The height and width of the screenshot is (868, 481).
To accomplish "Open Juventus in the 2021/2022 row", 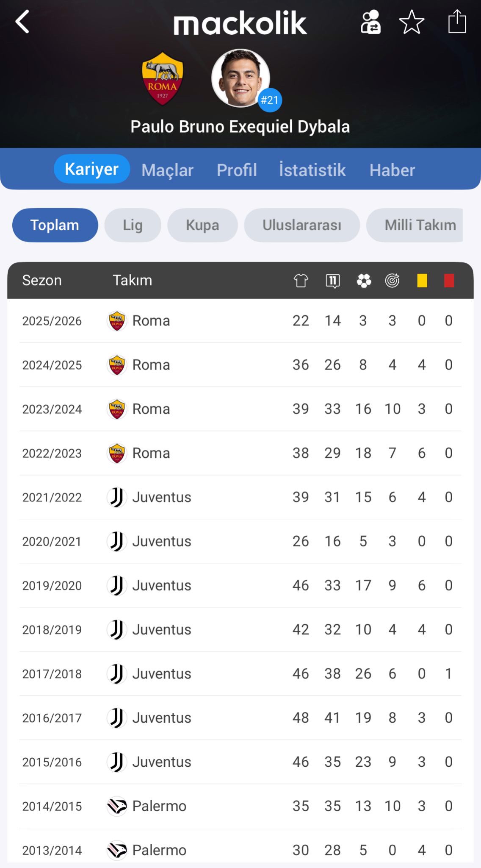I will [x=161, y=497].
